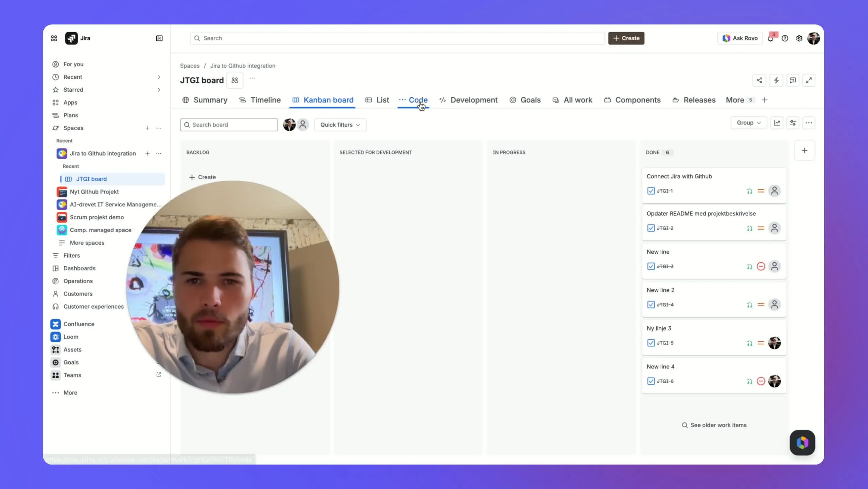The width and height of the screenshot is (868, 489).
Task: Click the global Search field
Action: (398, 38)
